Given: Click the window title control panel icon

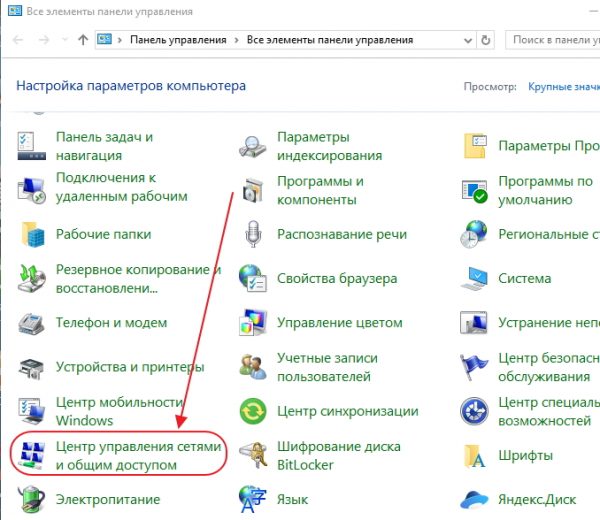Looking at the screenshot, I should click(x=15, y=10).
